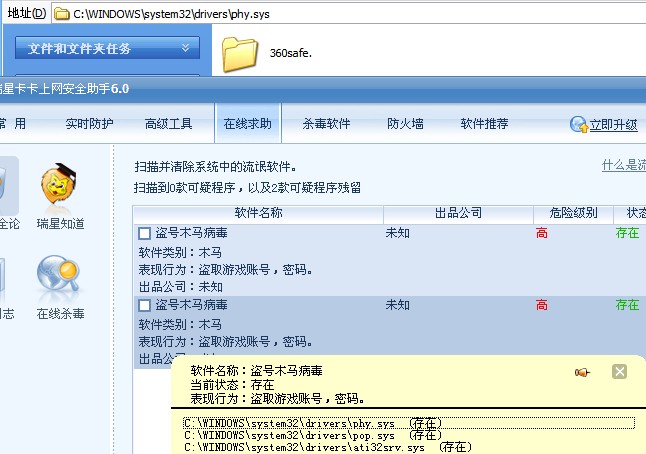Open the 实时防护 tab
This screenshot has width=646, height=454.
[x=89, y=124]
